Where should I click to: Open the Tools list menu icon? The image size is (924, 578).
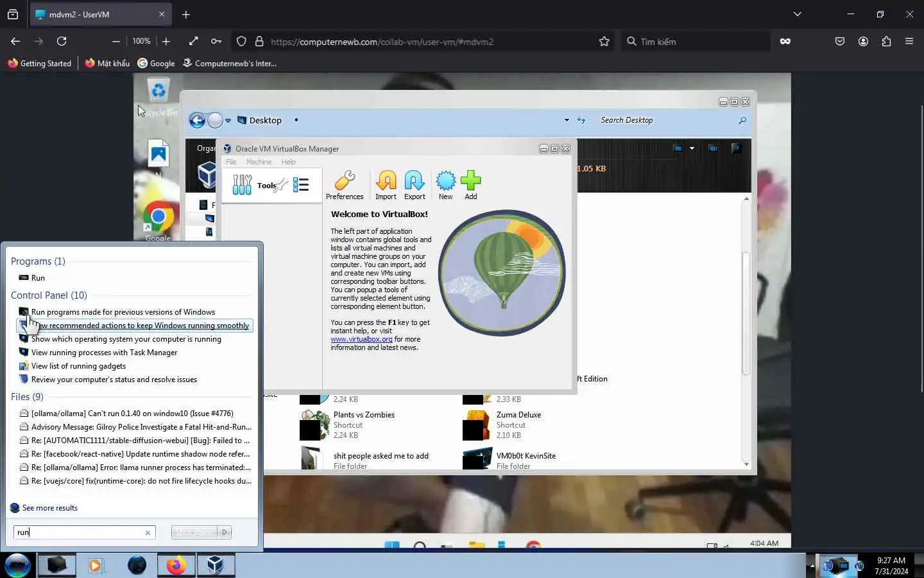click(x=301, y=185)
